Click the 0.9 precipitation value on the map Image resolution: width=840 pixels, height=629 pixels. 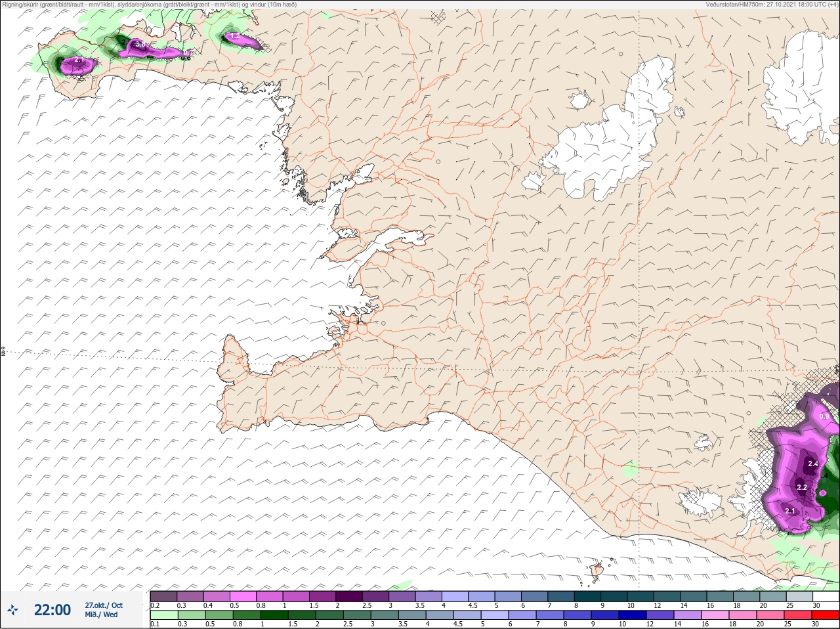(x=824, y=416)
